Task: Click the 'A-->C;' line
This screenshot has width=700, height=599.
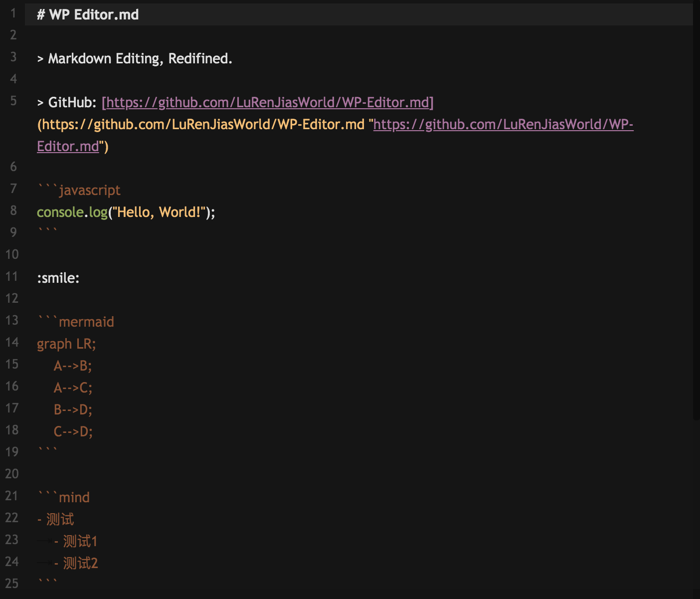Action: [73, 388]
